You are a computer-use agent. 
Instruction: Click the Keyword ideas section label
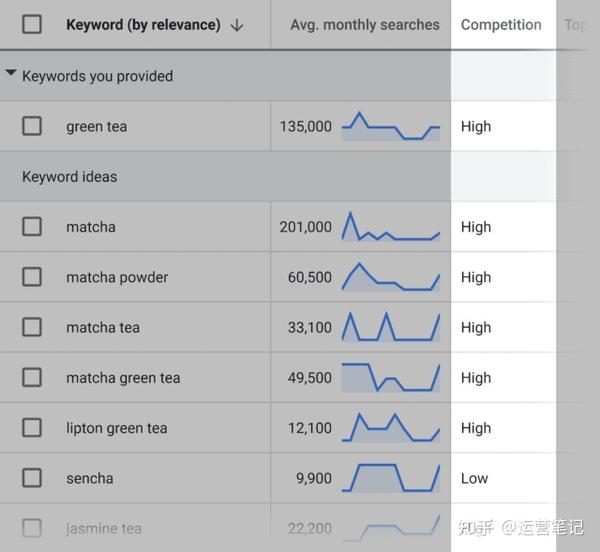69,177
